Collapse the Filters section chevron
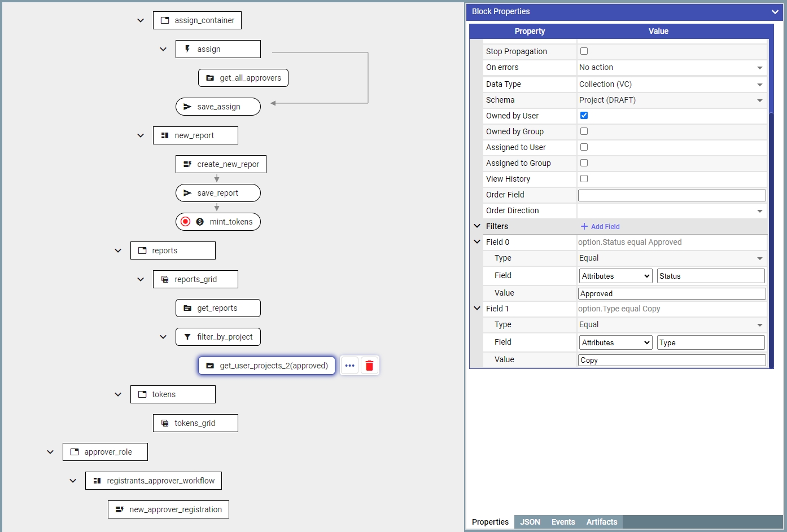Screen dimensions: 787x532 477,226
